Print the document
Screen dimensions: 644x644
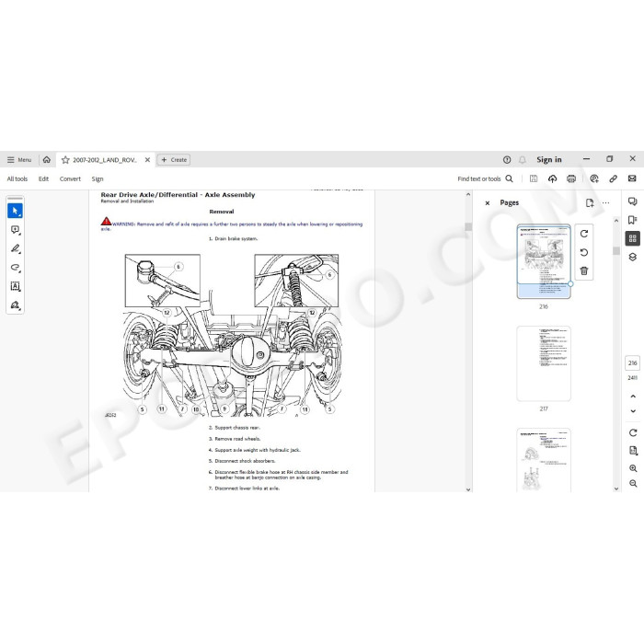[x=571, y=178]
